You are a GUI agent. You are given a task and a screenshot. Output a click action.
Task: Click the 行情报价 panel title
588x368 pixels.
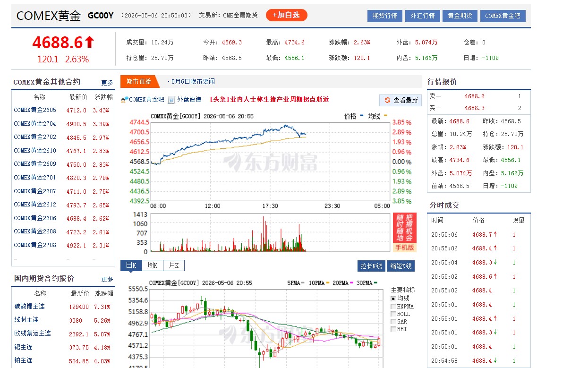[x=442, y=82]
